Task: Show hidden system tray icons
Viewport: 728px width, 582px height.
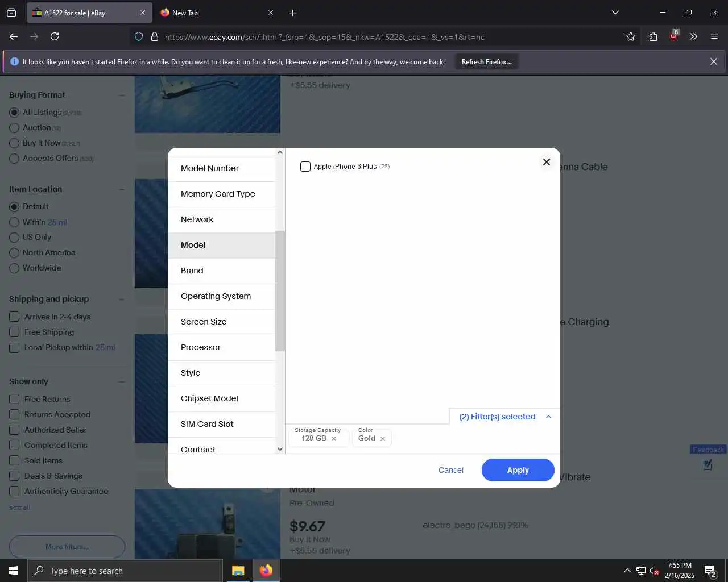Action: (627, 571)
